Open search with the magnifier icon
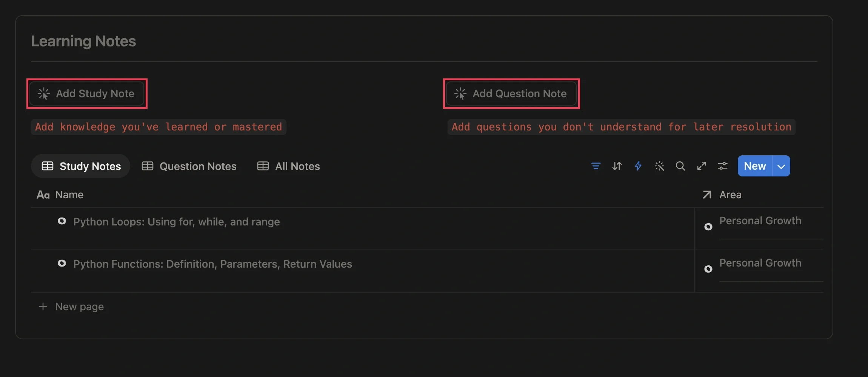Viewport: 868px width, 377px height. (x=680, y=166)
